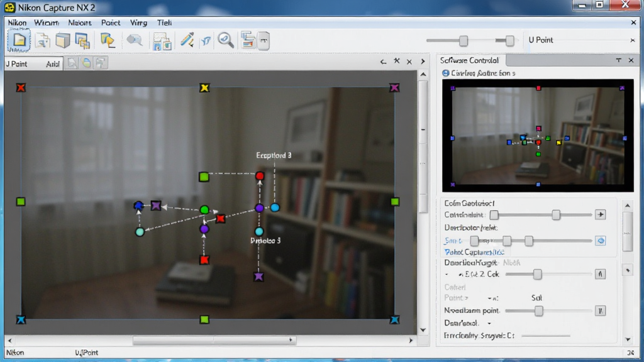Open the Malons menu
Screen dimensions: 644x362
(x=80, y=23)
